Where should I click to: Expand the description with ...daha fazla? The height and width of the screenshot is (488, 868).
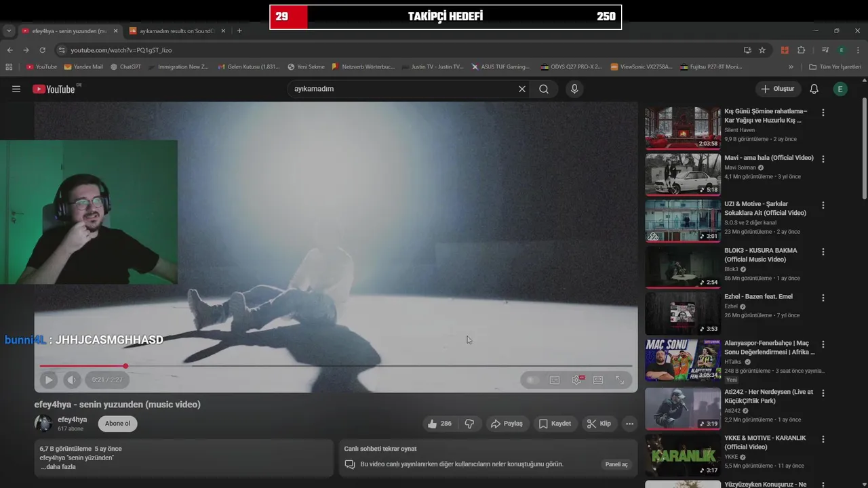pos(58,467)
